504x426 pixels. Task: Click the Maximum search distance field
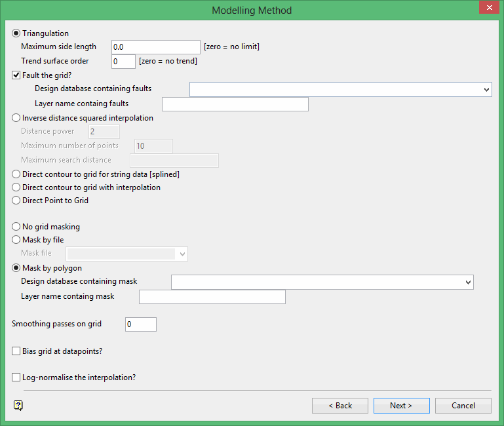click(x=174, y=161)
